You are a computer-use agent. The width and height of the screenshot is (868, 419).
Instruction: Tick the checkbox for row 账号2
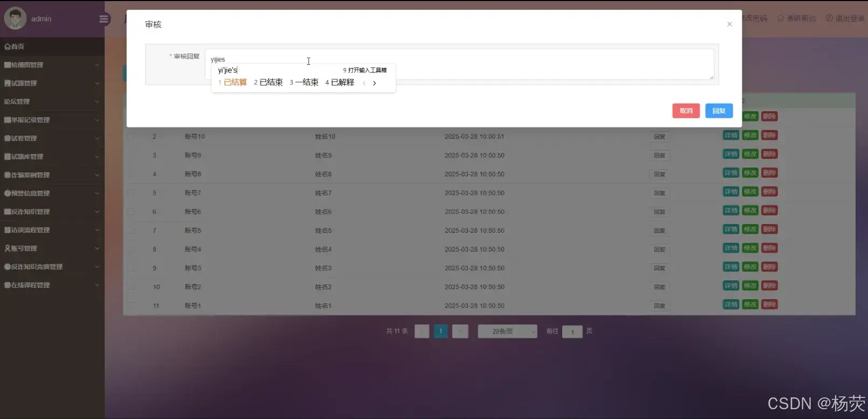131,287
